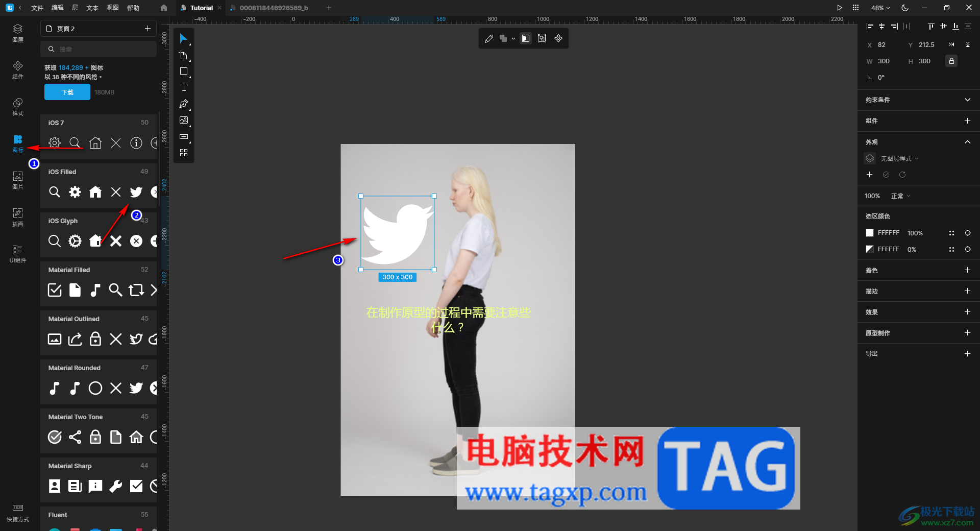This screenshot has height=531, width=980.
Task: Select the Pen tool
Action: tap(184, 104)
